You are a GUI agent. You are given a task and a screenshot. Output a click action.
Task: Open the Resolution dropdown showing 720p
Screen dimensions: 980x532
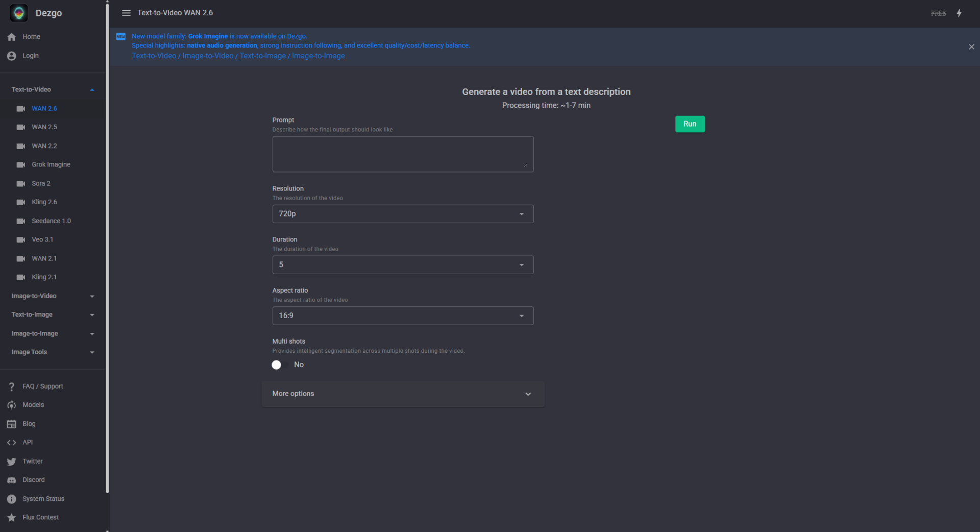402,214
